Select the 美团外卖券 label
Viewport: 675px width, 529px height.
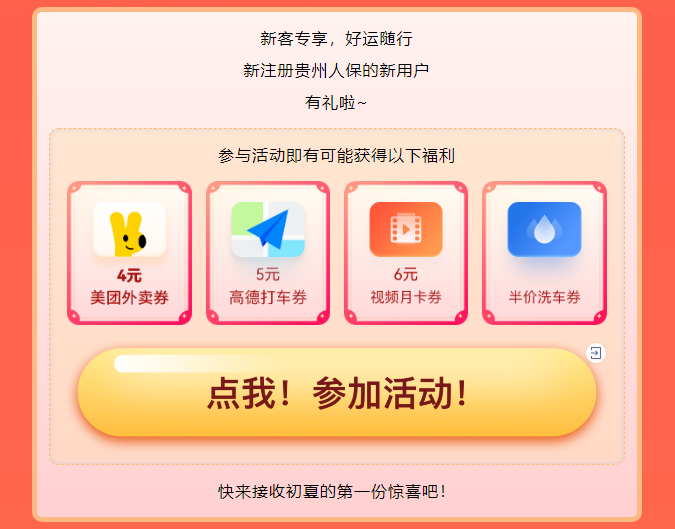129,297
